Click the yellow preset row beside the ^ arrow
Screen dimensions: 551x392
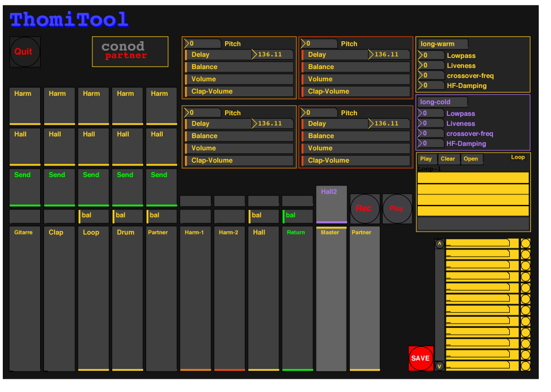[x=482, y=243]
